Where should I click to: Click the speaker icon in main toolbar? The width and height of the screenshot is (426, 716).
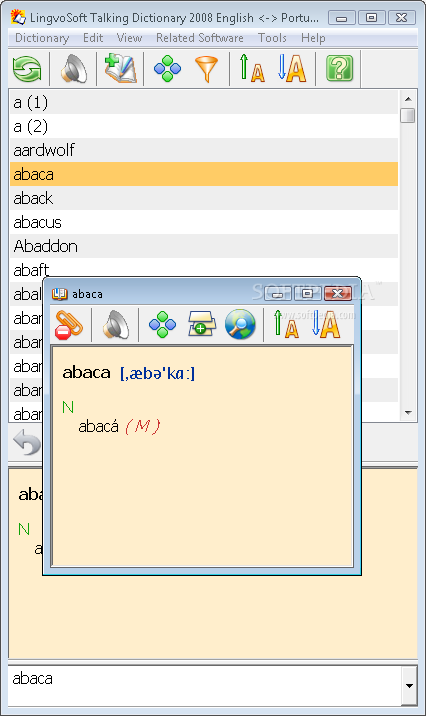(x=74, y=69)
